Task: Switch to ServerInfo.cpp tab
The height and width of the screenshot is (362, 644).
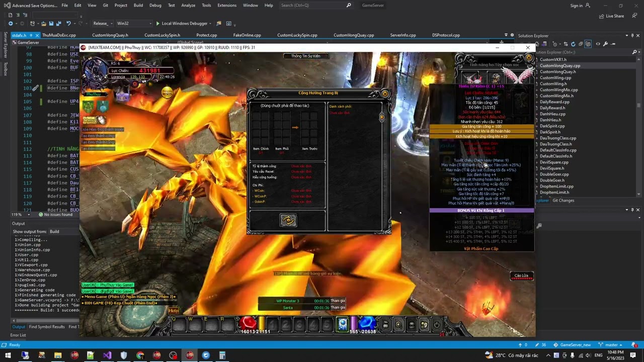Action: 403,35
